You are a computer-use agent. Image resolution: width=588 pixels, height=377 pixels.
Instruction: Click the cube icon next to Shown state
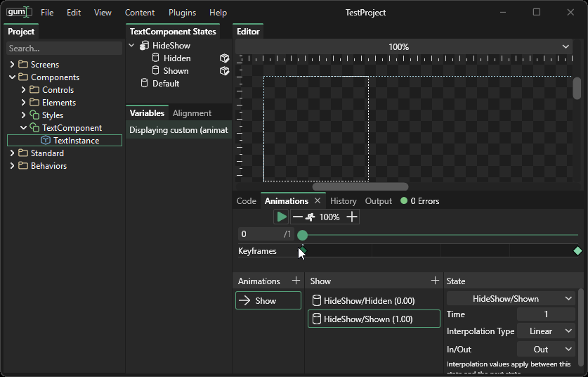(x=224, y=71)
